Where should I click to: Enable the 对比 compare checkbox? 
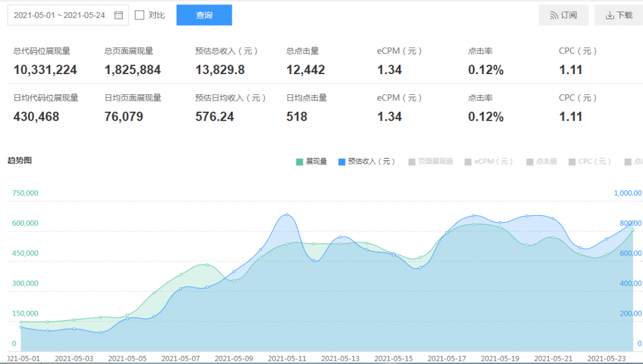pyautogui.click(x=139, y=15)
